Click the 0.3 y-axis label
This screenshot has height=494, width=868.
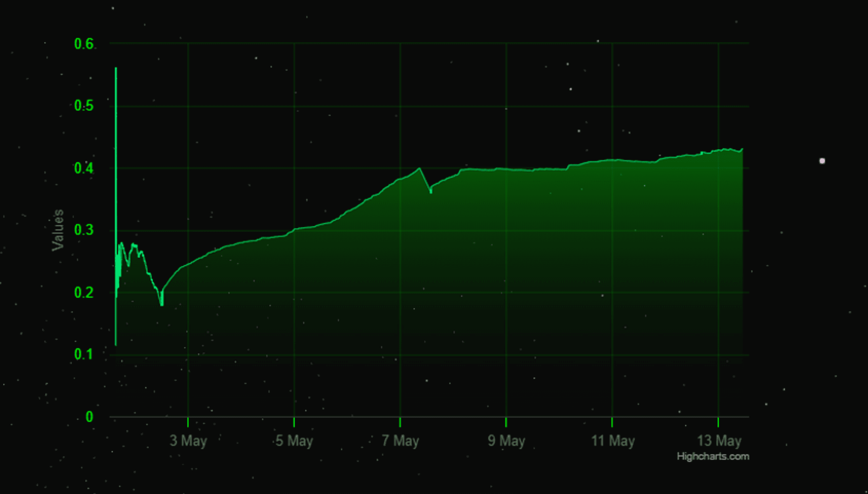[83, 230]
